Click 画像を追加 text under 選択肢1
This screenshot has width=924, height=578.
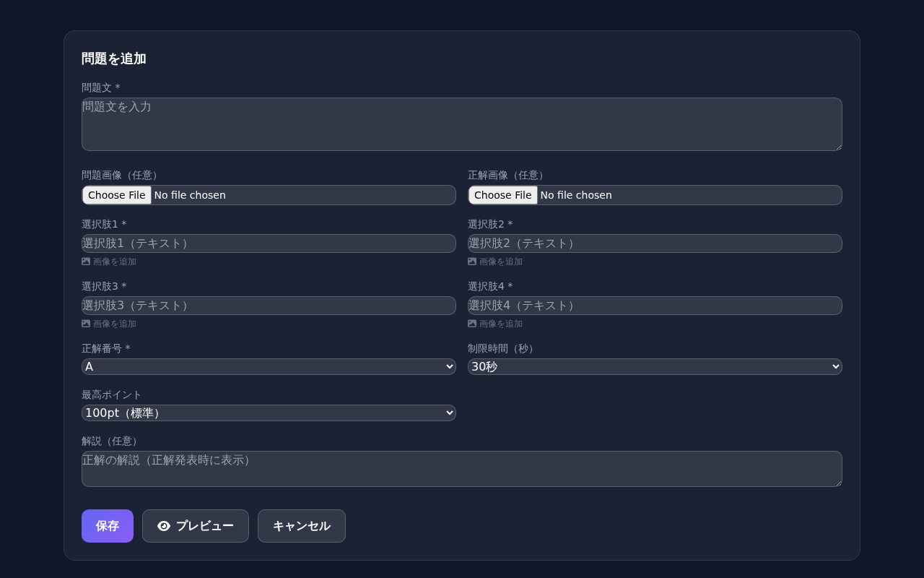pyautogui.click(x=115, y=262)
